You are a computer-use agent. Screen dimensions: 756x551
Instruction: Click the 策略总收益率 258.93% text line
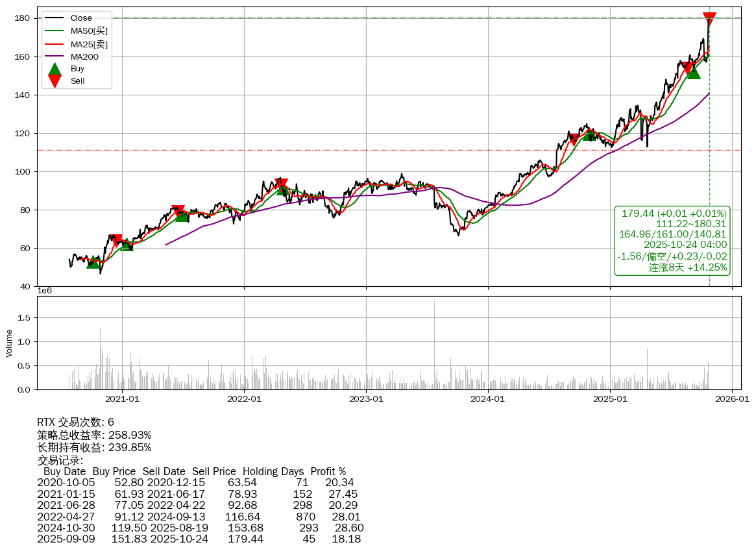[x=94, y=435]
